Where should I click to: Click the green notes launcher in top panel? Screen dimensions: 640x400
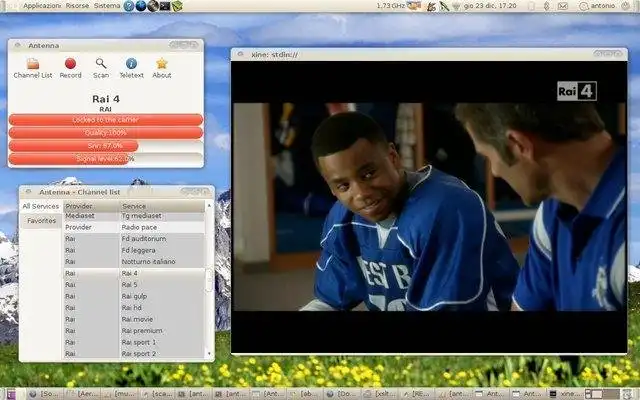click(177, 6)
